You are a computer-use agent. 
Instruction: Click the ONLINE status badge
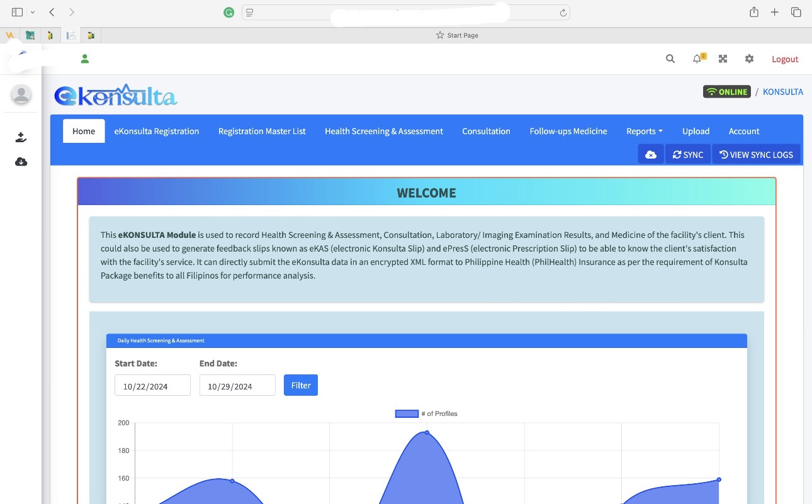(x=727, y=92)
